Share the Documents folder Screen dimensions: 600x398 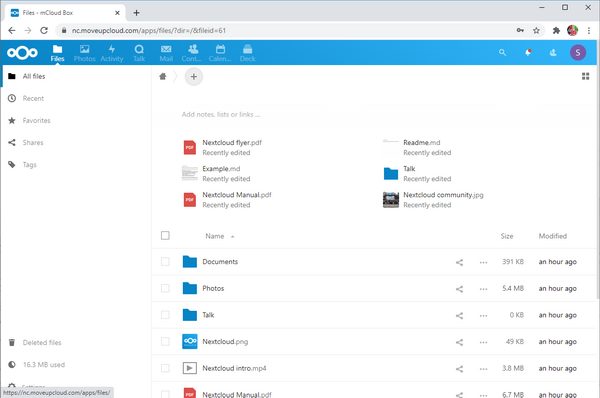click(x=459, y=262)
